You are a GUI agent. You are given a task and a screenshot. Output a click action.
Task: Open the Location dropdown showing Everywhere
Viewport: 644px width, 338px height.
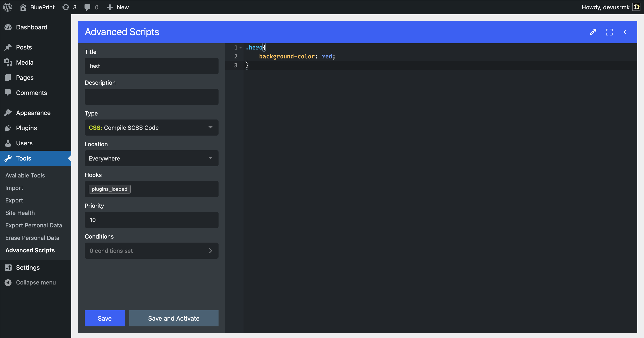pyautogui.click(x=151, y=158)
